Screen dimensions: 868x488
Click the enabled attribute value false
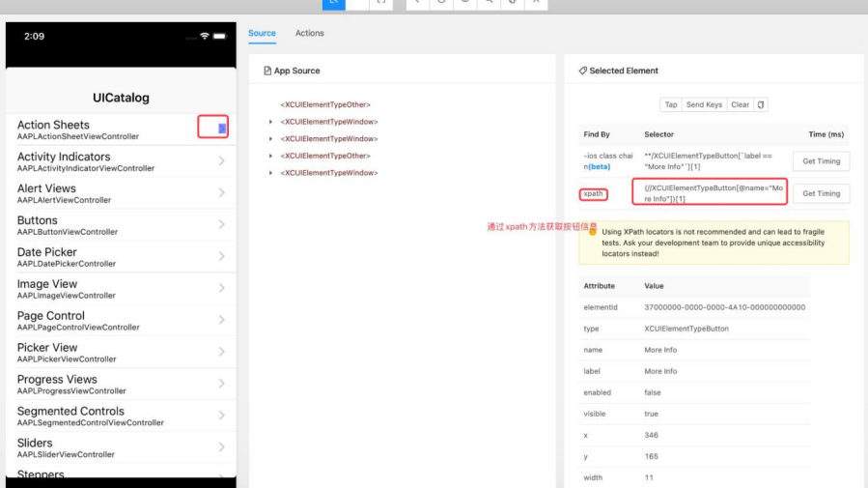pos(652,392)
